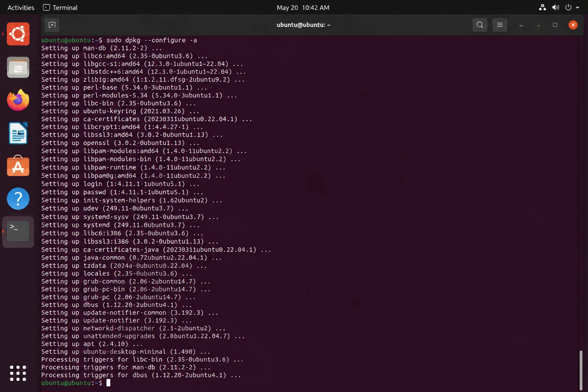Open Ubuntu Software from dock
This screenshot has width=588, height=392.
[18, 166]
